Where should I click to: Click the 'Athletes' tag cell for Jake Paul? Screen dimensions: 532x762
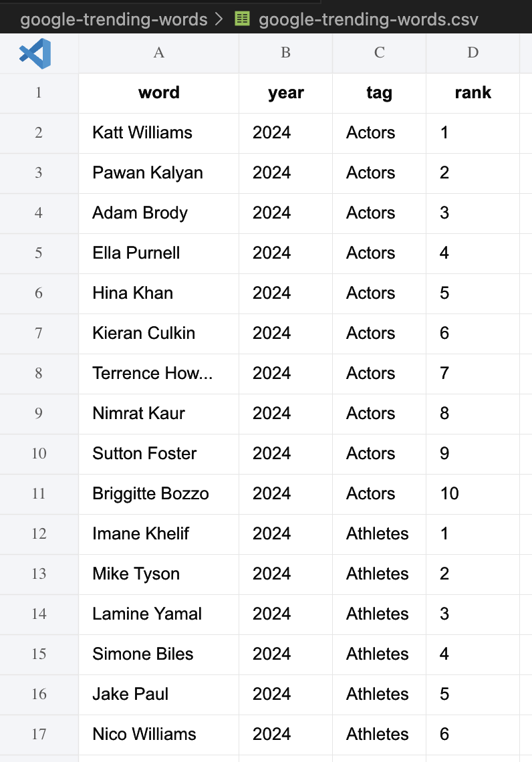tap(379, 694)
